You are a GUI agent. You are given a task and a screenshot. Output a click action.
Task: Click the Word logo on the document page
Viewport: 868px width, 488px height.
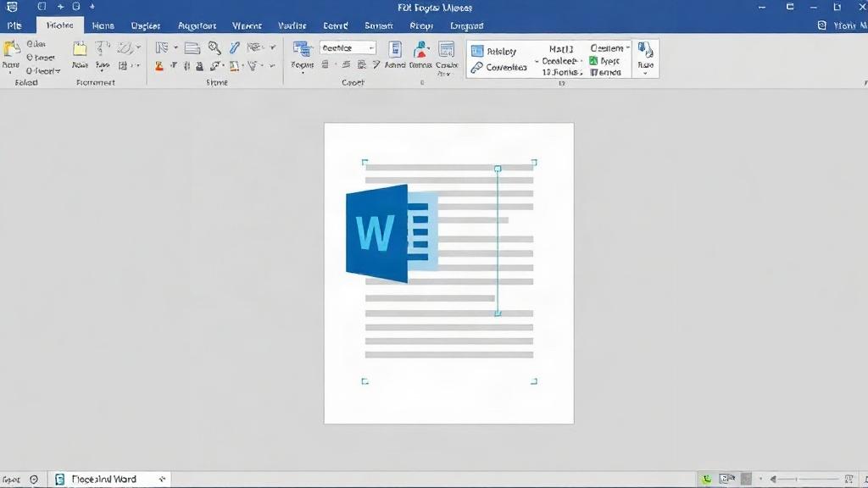coord(392,234)
